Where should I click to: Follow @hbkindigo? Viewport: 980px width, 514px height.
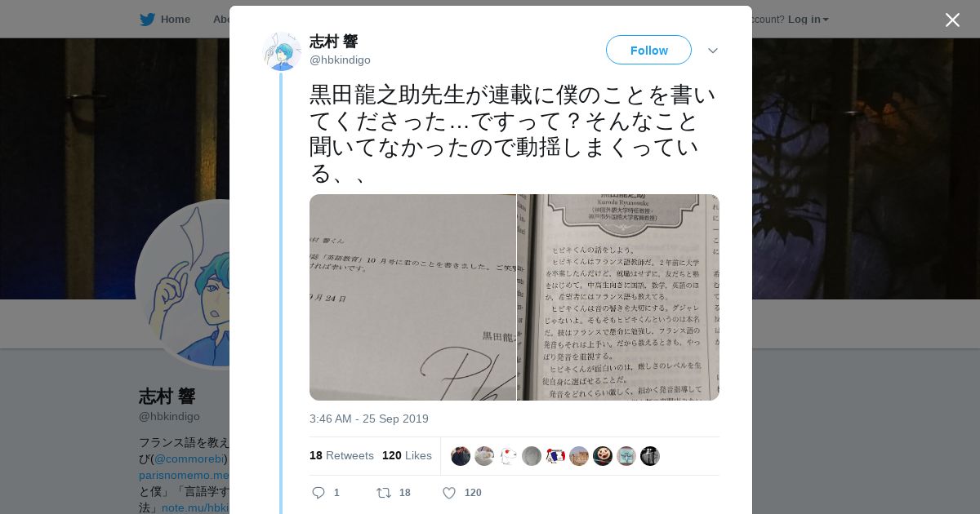click(x=648, y=50)
